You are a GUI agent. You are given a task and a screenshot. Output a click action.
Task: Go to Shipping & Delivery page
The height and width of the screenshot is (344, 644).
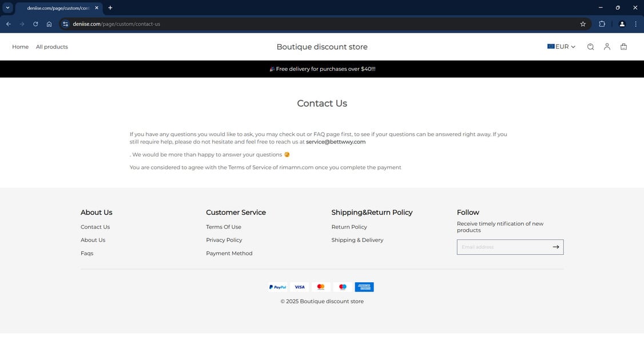click(x=357, y=240)
